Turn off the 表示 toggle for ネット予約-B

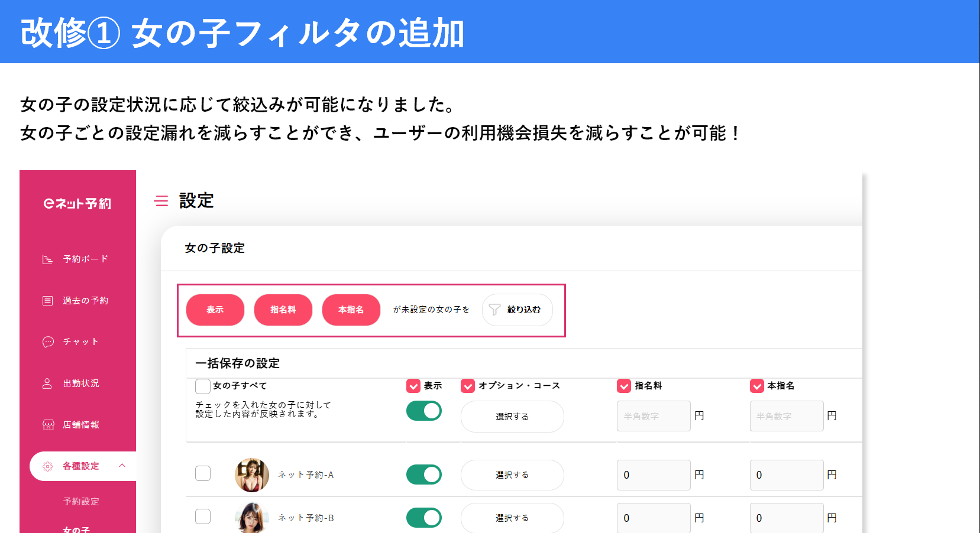tap(423, 517)
